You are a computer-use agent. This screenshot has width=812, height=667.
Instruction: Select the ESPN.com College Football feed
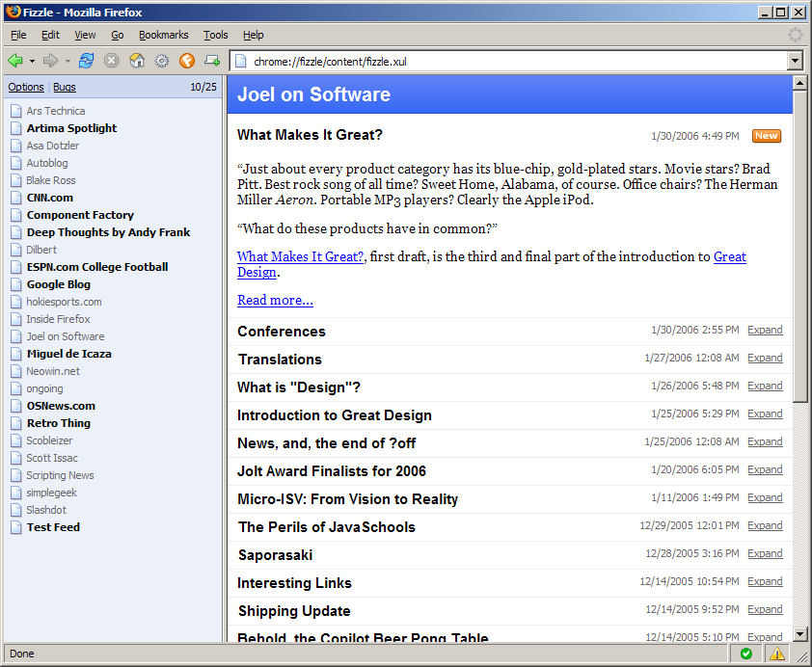[x=97, y=267]
